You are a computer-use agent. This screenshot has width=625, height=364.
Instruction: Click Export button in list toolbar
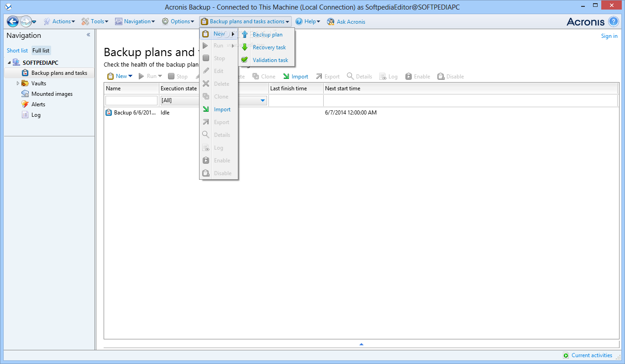[328, 77]
